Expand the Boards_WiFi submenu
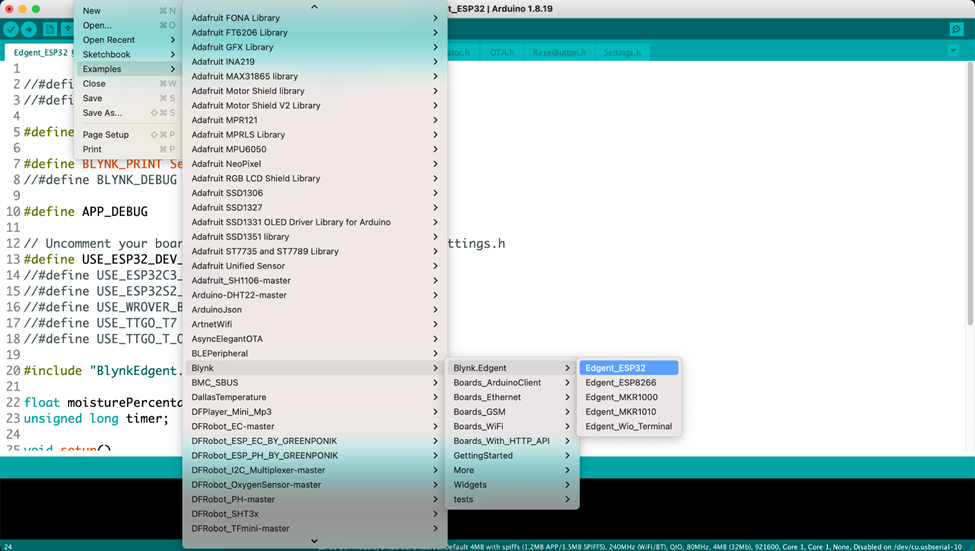Image resolution: width=975 pixels, height=551 pixels. tap(512, 427)
